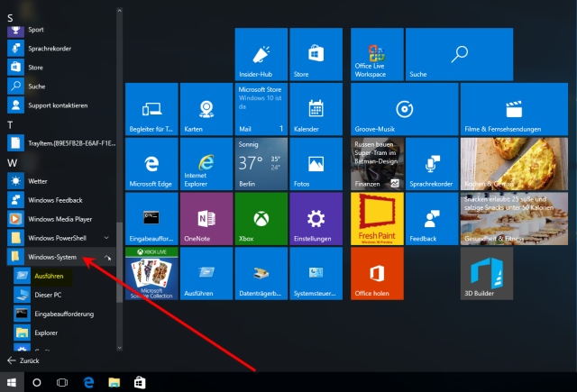Click the Windows Start button

coord(12,382)
